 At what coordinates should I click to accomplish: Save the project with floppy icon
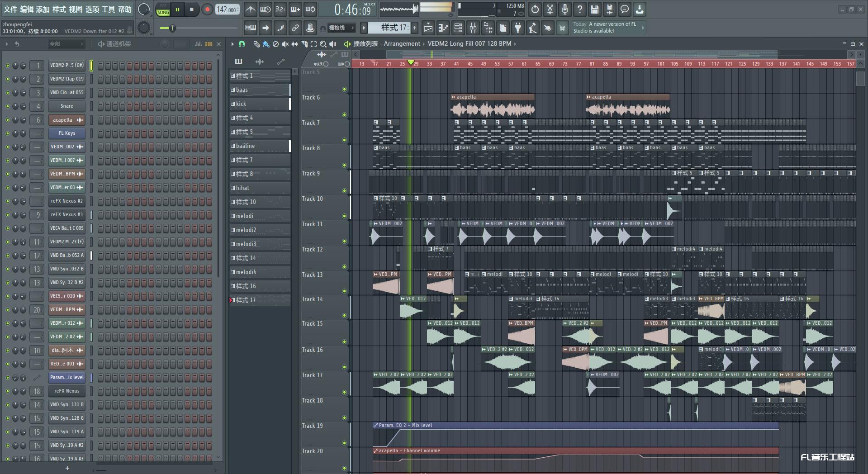coord(595,9)
